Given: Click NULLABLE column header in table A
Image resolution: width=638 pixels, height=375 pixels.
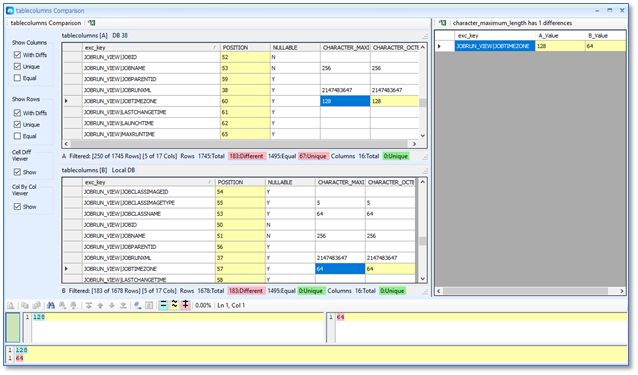Looking at the screenshot, I should point(295,48).
